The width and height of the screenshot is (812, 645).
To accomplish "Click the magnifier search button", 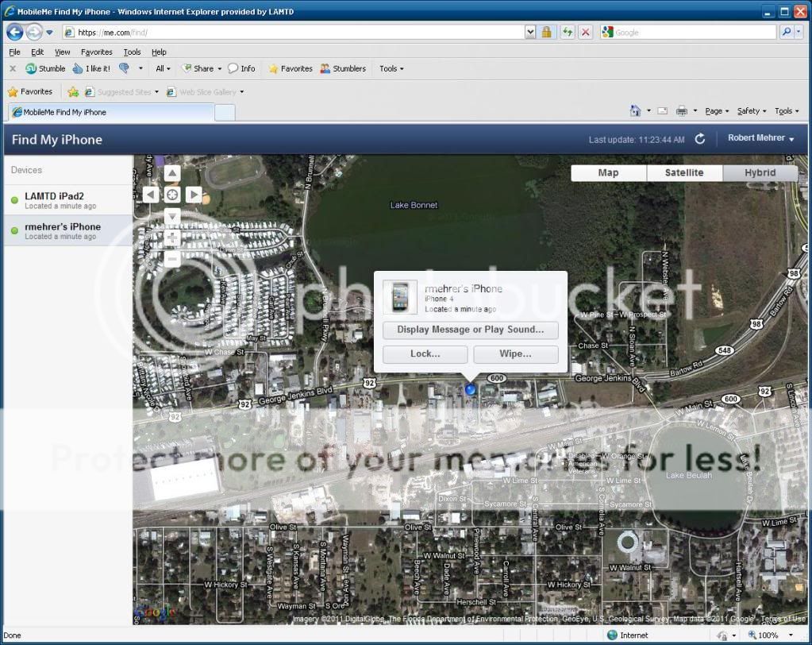I will point(786,32).
